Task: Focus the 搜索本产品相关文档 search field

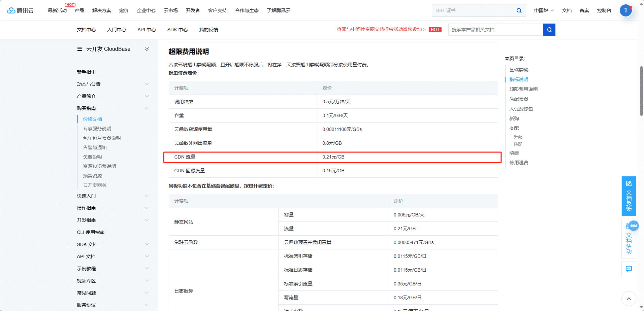Action: pyautogui.click(x=496, y=30)
